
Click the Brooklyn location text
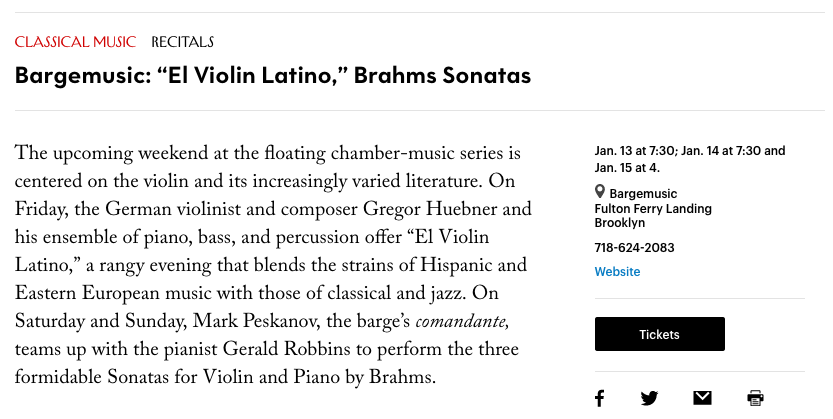click(619, 223)
